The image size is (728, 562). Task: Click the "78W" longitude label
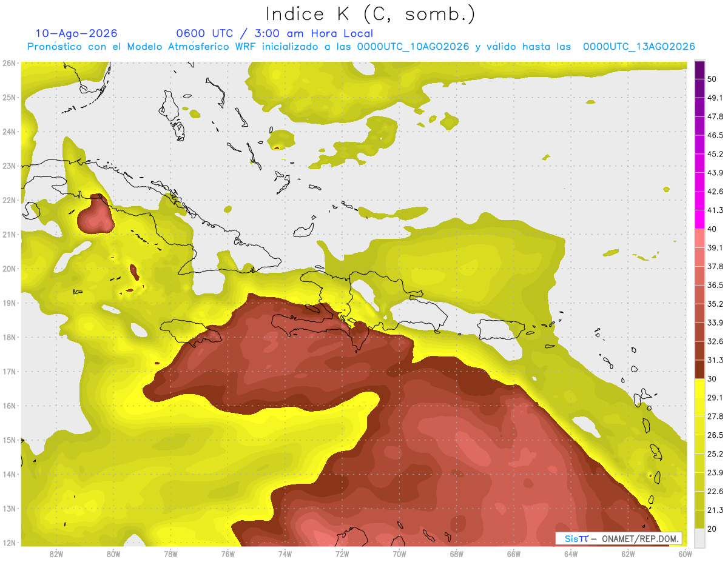point(170,554)
